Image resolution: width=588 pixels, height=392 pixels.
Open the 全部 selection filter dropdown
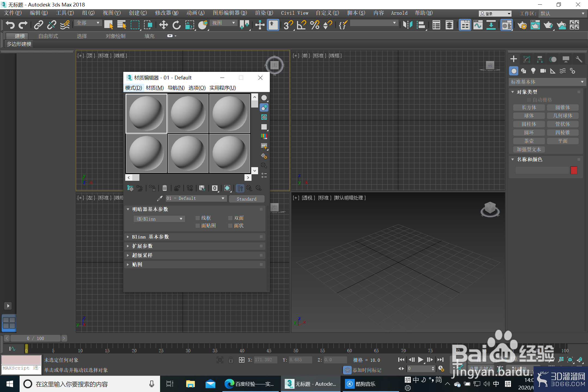pos(88,23)
